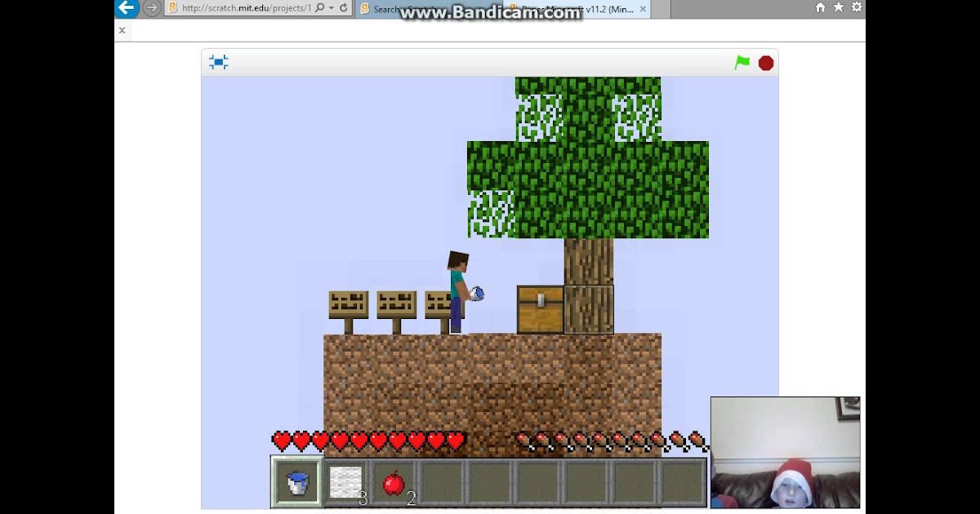Click the browser Back arrow button
980x514 pixels.
(x=127, y=8)
